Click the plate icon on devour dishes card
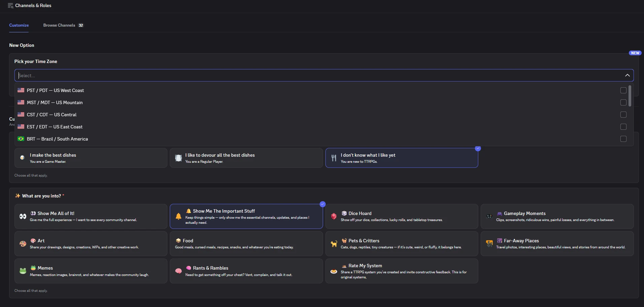The height and width of the screenshot is (307, 644). click(179, 158)
